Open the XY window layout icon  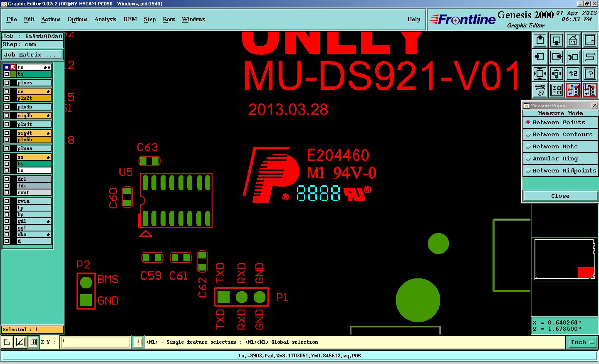coord(590,40)
